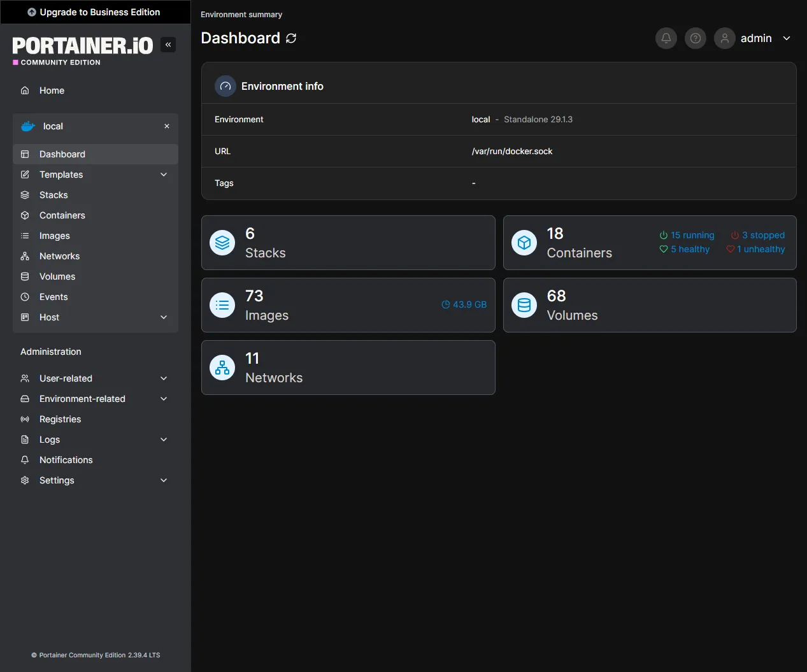Viewport: 807px width, 672px height.
Task: Click the '3 stopped' container status
Action: (757, 235)
